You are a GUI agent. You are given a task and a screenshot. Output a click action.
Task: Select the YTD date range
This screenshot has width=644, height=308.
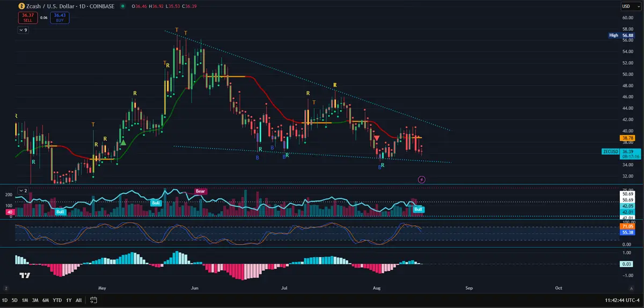(57, 300)
